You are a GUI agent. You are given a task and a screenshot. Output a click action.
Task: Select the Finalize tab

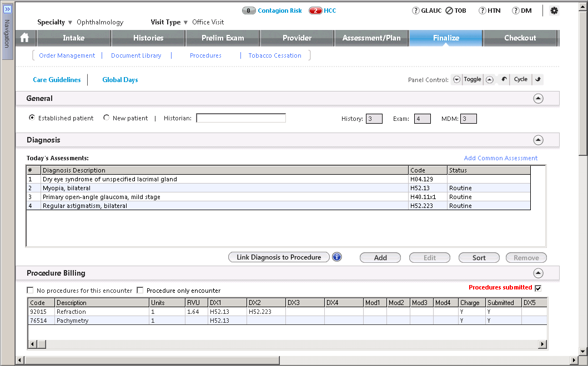(x=446, y=38)
